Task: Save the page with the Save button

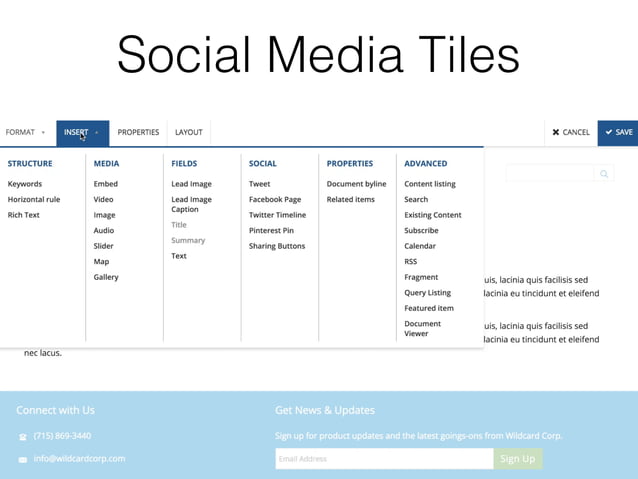Action: [618, 132]
